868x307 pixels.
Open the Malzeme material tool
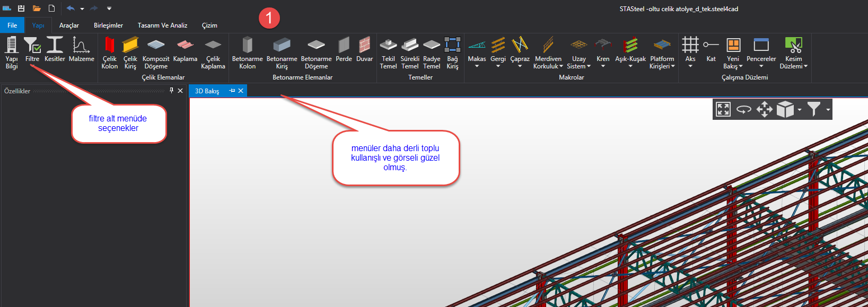pyautogui.click(x=81, y=50)
